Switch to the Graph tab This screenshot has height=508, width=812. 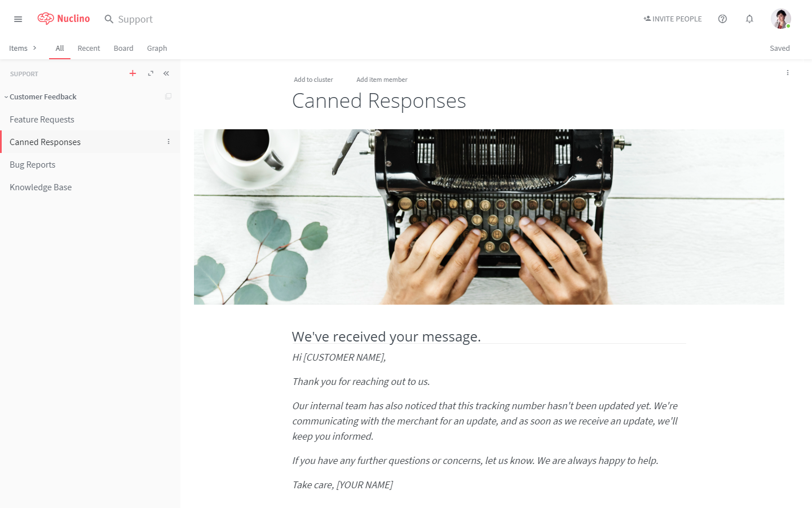[157, 48]
